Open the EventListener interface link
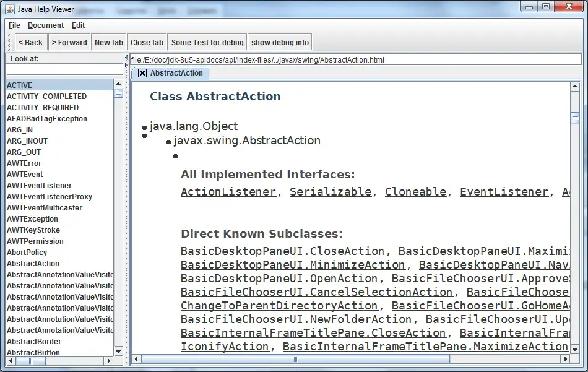Image resolution: width=588 pixels, height=372 pixels. click(x=504, y=192)
